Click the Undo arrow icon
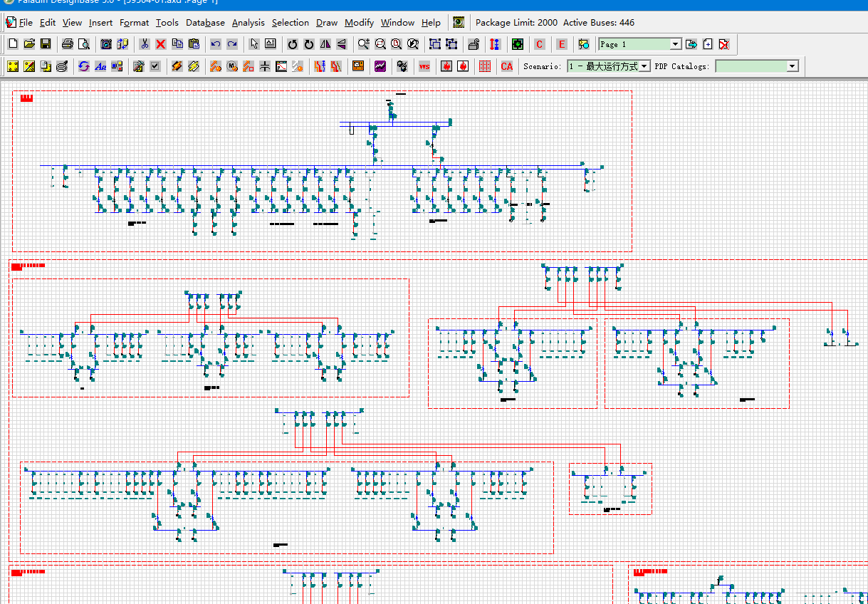 coord(216,44)
